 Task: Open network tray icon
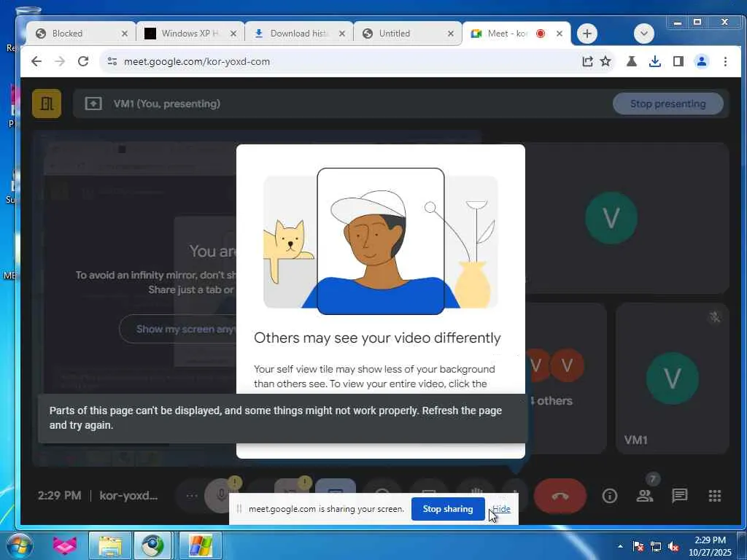[656, 546]
